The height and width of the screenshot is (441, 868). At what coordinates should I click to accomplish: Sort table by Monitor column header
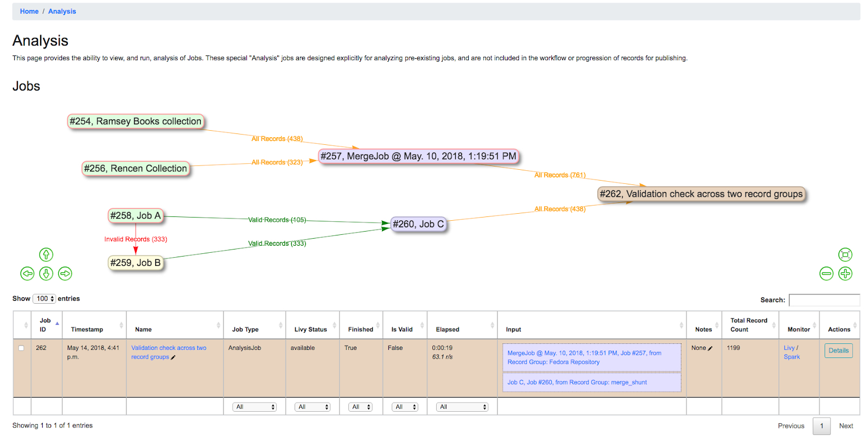(799, 325)
